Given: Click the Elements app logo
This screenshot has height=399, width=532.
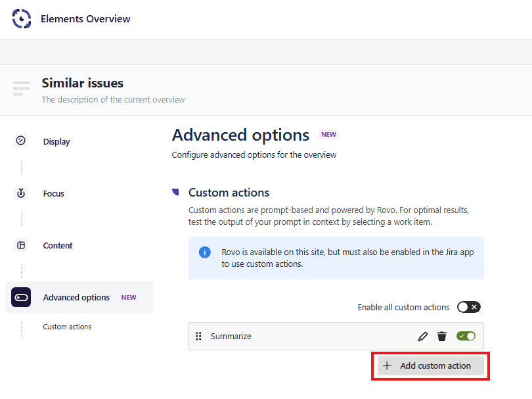Looking at the screenshot, I should pyautogui.click(x=22, y=19).
